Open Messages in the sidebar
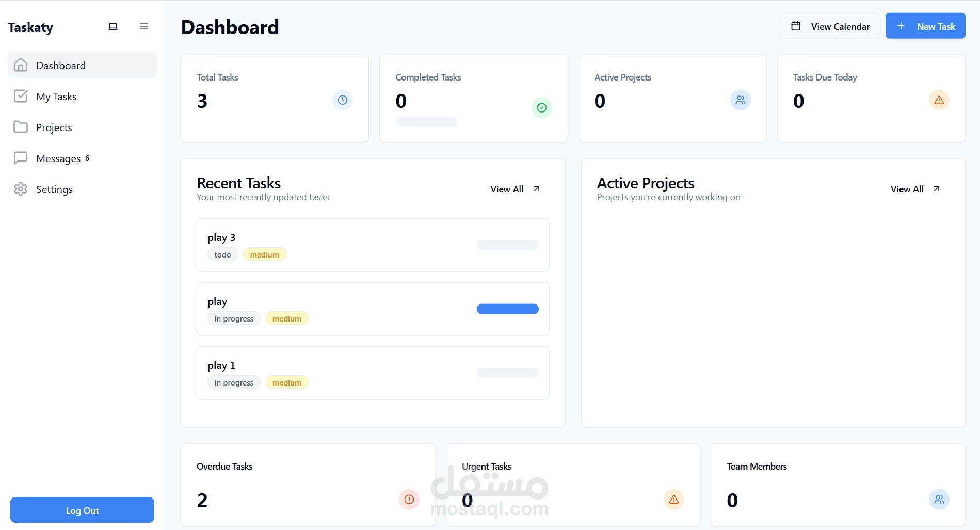The image size is (980, 530). (x=82, y=158)
